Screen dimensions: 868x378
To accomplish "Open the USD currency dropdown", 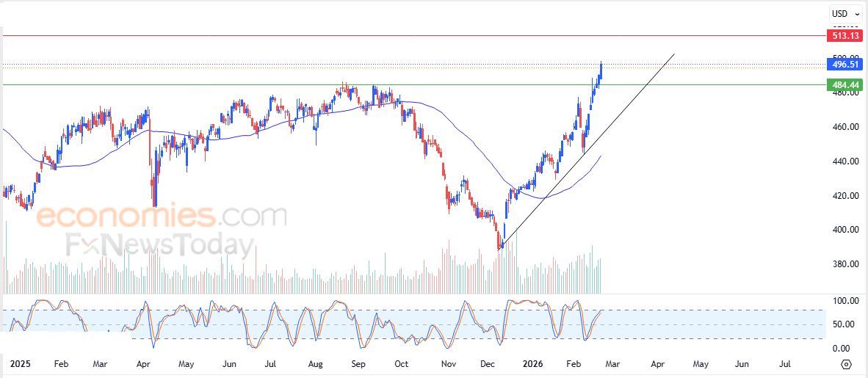I will point(845,13).
